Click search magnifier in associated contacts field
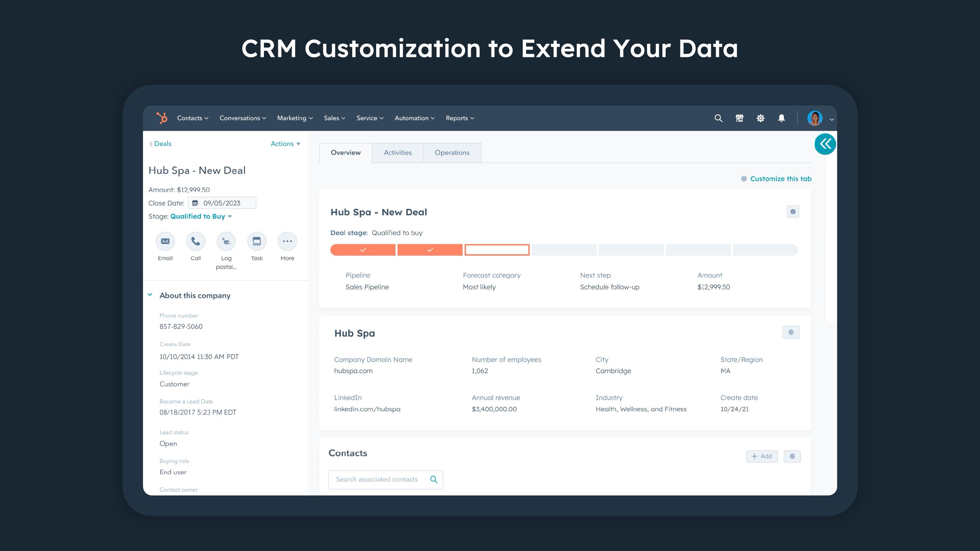This screenshot has height=551, width=980. click(434, 479)
